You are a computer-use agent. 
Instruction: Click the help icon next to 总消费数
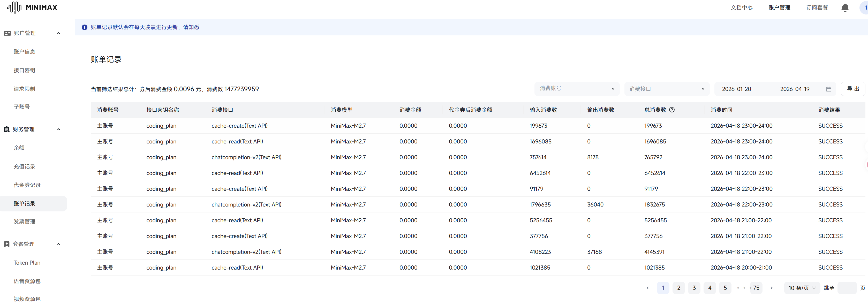[671, 110]
